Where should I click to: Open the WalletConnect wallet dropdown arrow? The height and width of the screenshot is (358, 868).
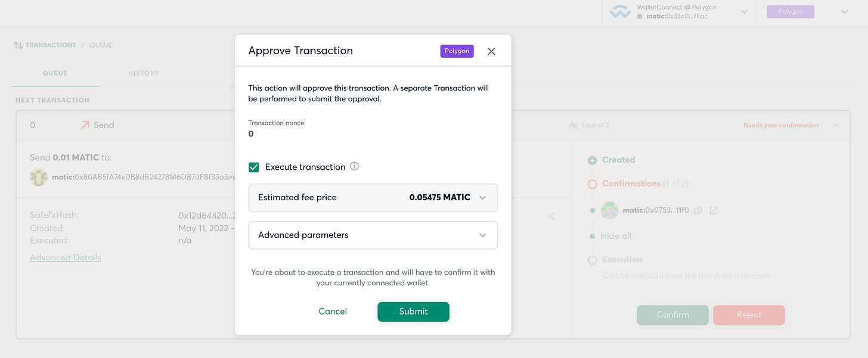coord(744,12)
